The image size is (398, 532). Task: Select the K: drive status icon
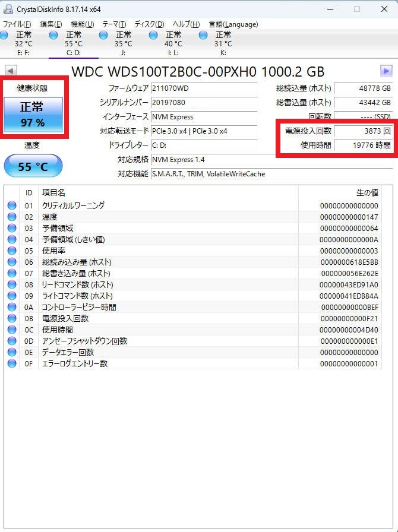pos(204,36)
